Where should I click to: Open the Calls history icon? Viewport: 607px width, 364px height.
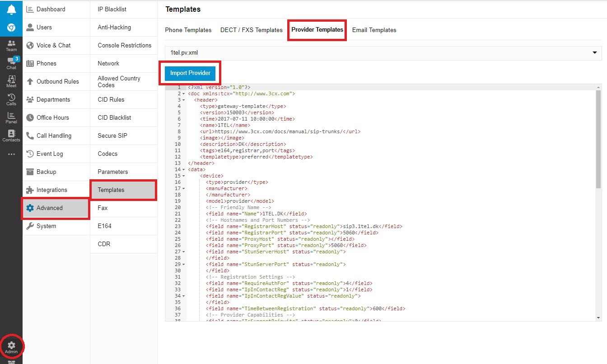pos(11,99)
